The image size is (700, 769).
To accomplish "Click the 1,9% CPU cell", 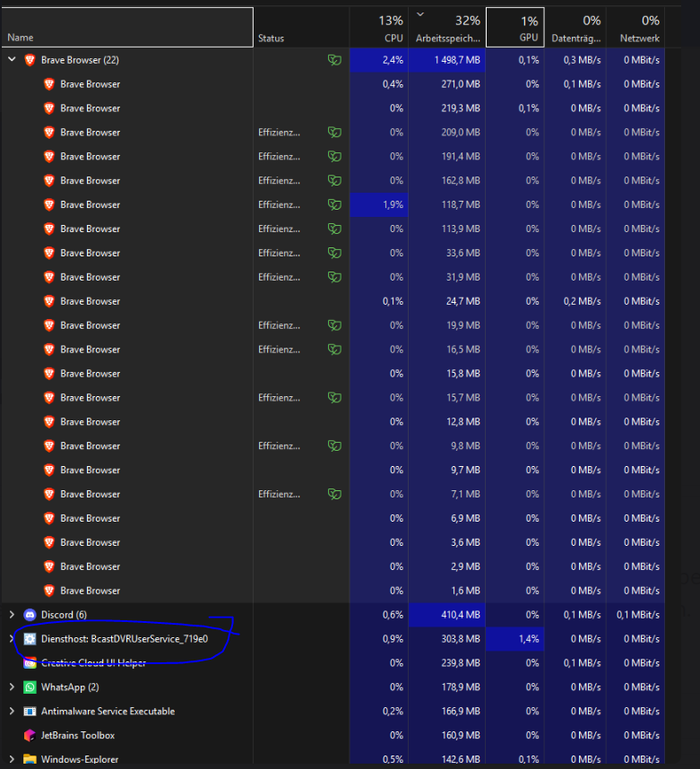I will [x=379, y=204].
